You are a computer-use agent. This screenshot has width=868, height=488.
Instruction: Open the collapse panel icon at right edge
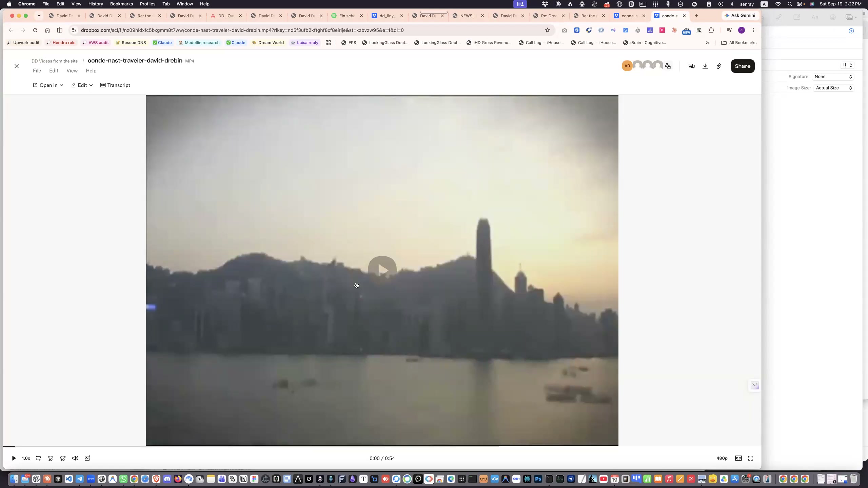coord(755,385)
